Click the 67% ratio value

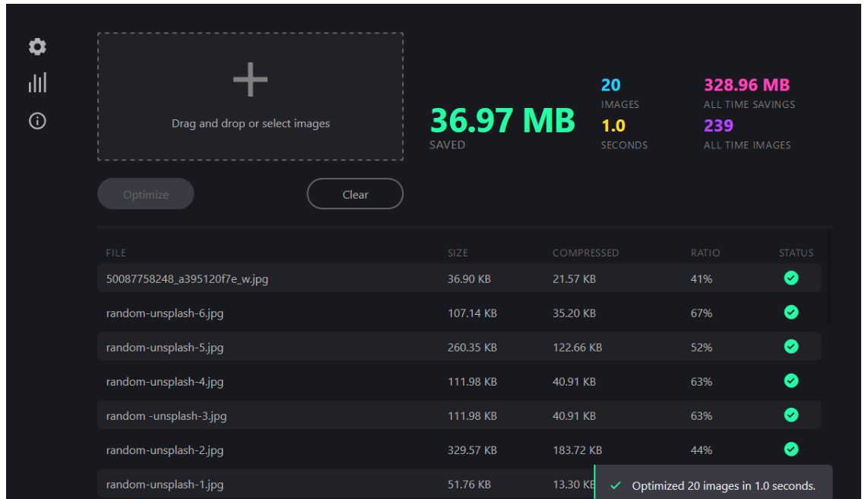[701, 313]
